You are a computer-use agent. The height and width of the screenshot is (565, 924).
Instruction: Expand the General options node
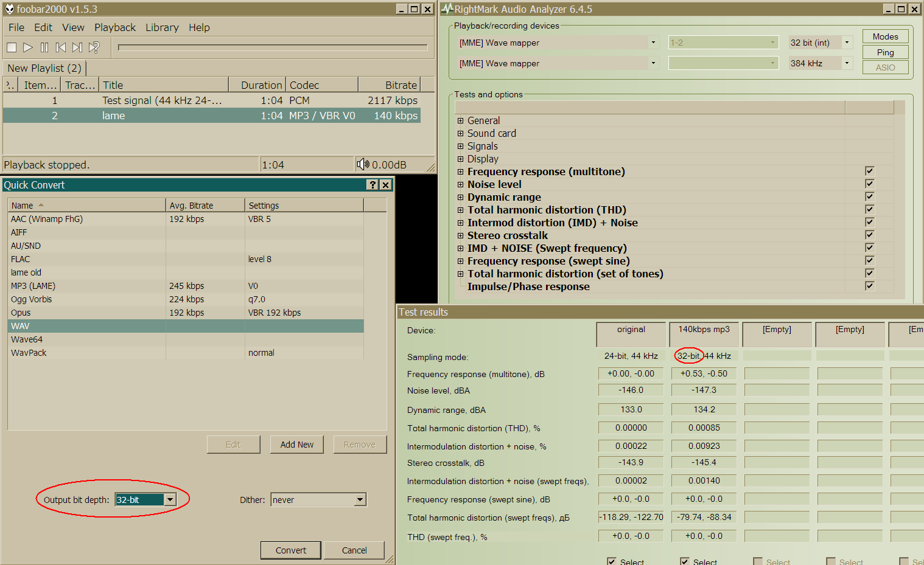click(x=461, y=120)
